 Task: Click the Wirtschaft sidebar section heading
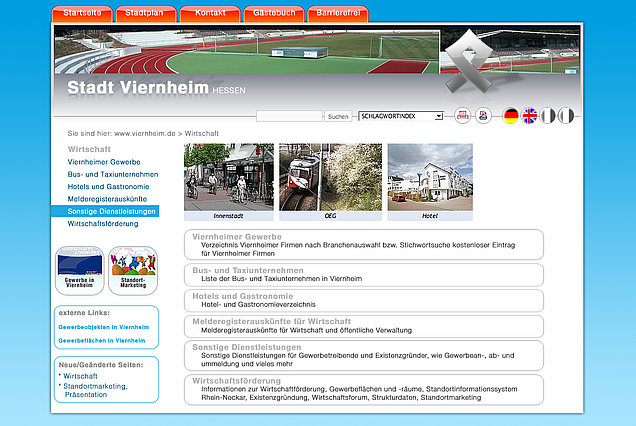point(89,149)
